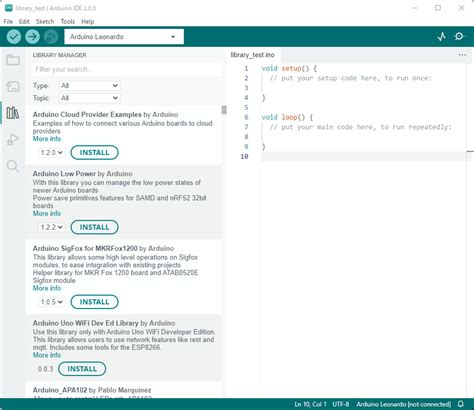Screen dimensions: 474x410
Task: Open the Tools menu
Action: coord(68,22)
